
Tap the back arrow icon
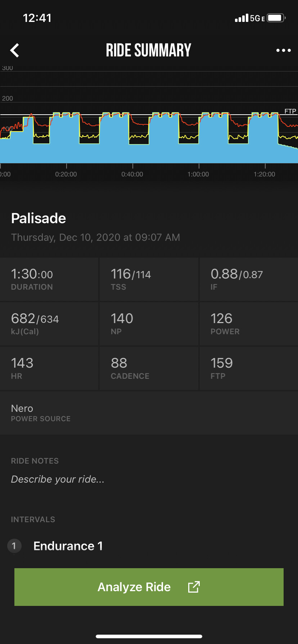point(15,50)
